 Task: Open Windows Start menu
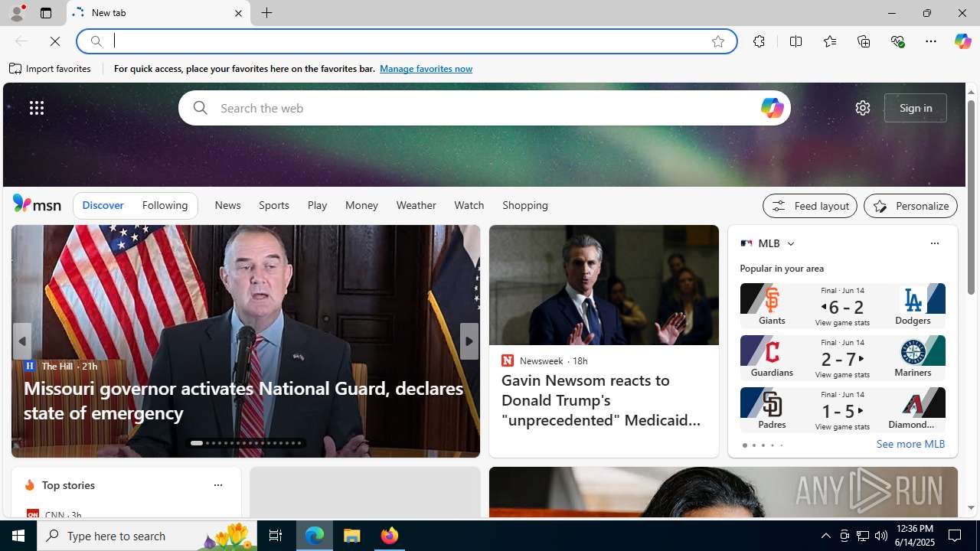click(18, 536)
